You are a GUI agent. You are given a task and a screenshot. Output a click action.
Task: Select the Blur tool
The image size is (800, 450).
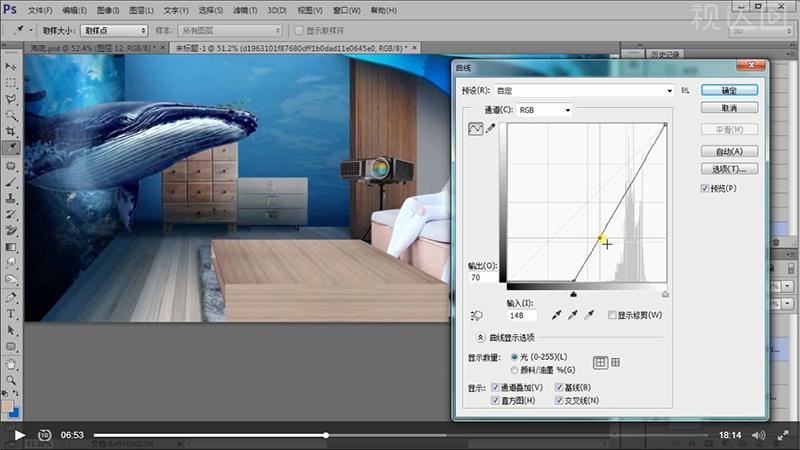[x=11, y=263]
